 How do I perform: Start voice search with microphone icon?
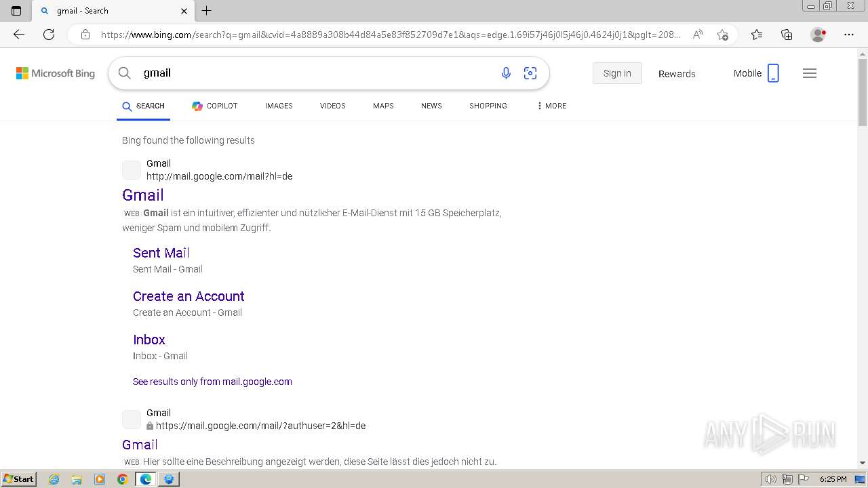pyautogui.click(x=506, y=73)
